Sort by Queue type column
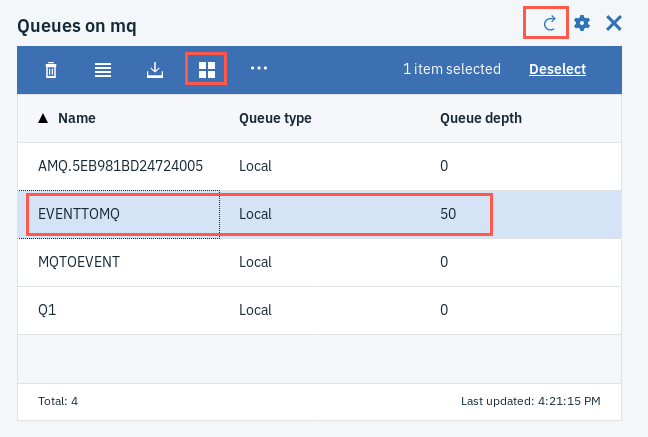 [275, 118]
